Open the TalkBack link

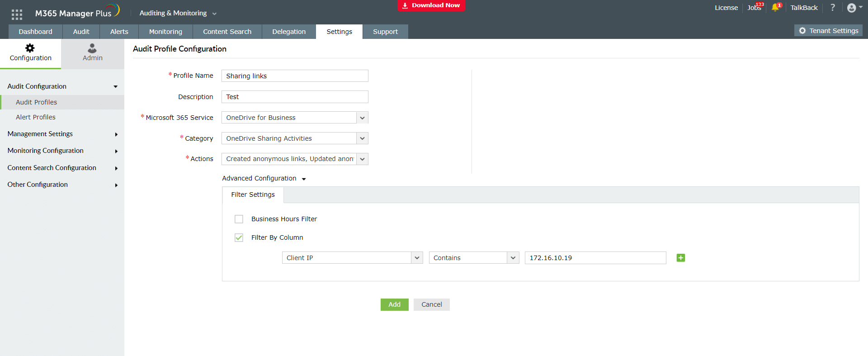pos(804,8)
